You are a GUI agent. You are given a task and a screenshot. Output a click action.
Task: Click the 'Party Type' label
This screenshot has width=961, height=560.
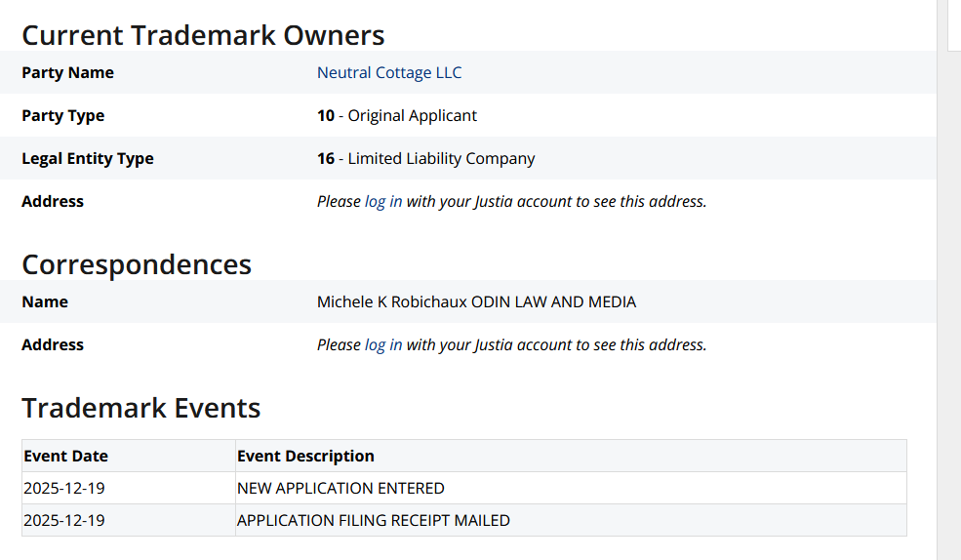(63, 115)
